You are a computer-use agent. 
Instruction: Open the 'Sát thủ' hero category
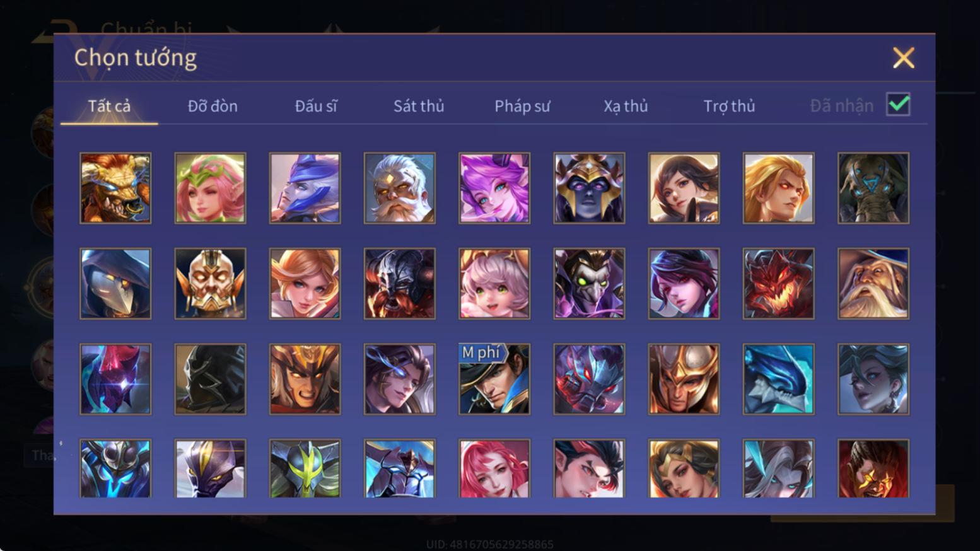click(419, 106)
